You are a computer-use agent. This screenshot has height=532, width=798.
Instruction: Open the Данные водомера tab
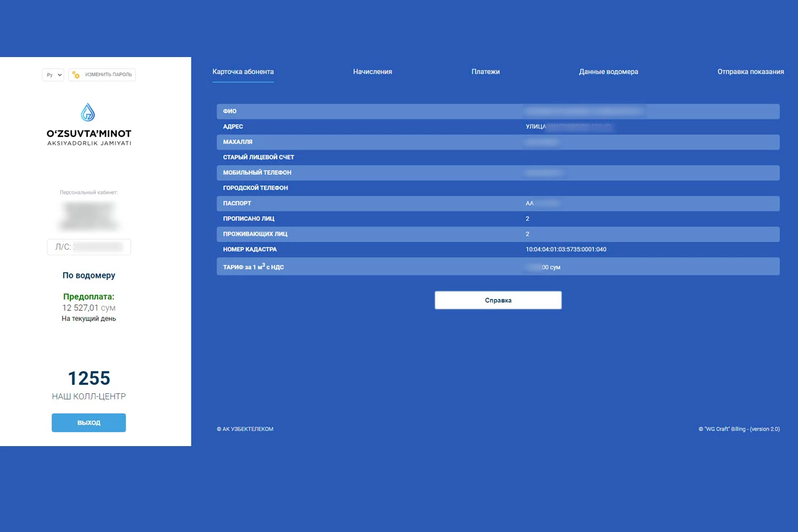coord(608,72)
